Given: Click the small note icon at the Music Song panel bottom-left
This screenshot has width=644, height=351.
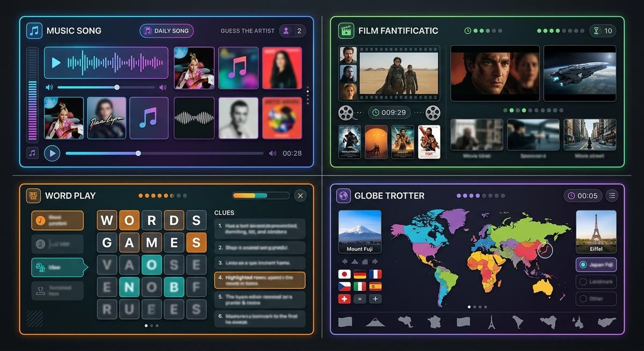Looking at the screenshot, I should tap(32, 153).
